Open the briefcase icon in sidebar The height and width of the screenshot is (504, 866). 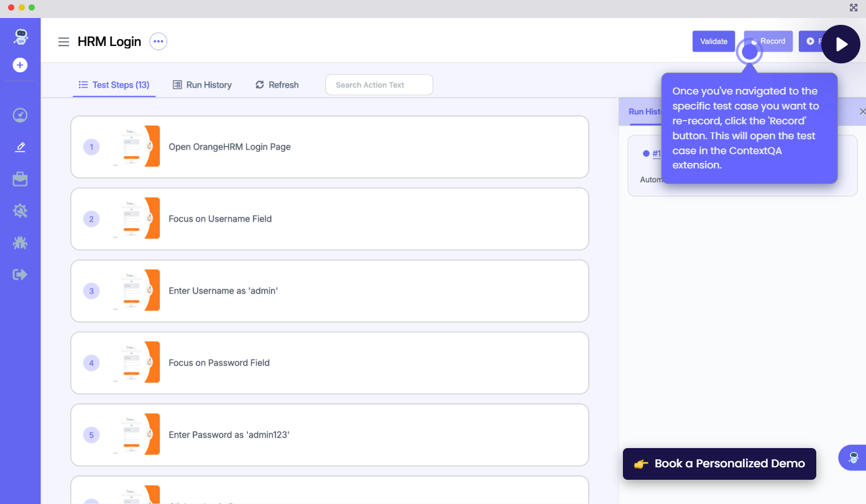point(21,180)
